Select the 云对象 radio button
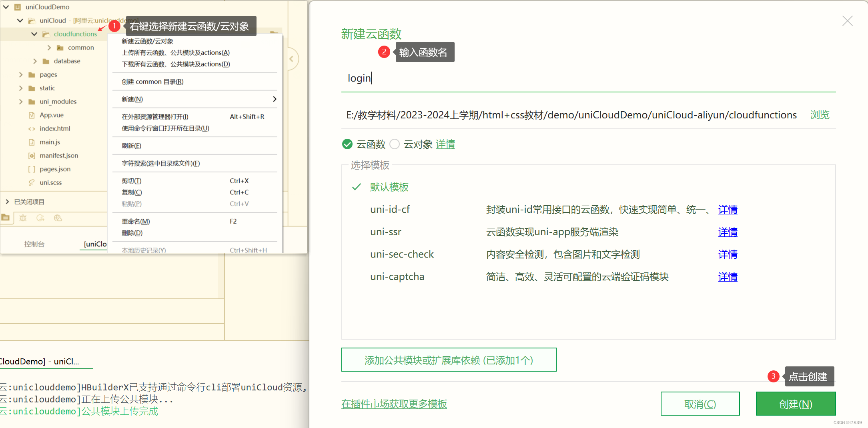The image size is (868, 428). [395, 144]
